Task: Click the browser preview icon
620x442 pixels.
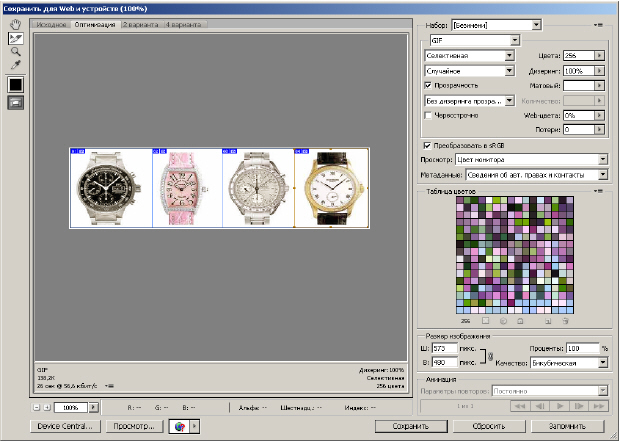Action: point(181,426)
